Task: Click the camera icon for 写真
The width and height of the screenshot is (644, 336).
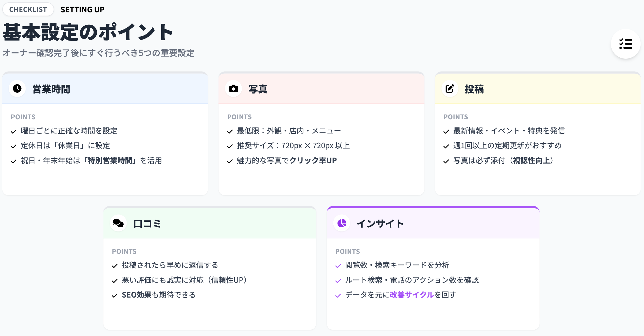Action: coord(233,88)
